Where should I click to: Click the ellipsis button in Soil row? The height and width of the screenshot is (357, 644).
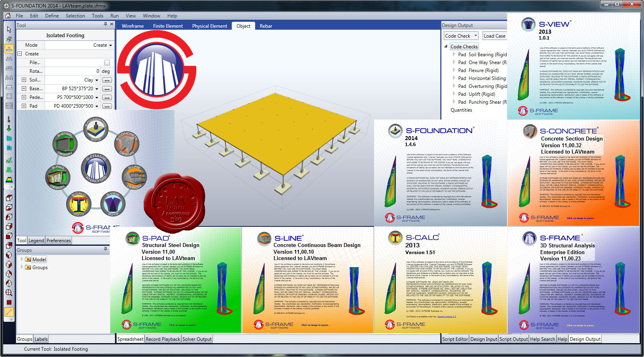[x=107, y=80]
